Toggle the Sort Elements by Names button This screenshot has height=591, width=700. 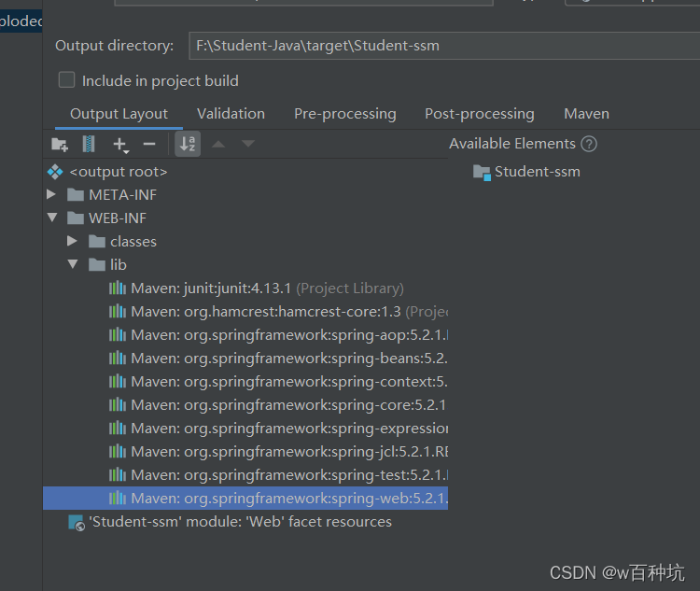(188, 144)
